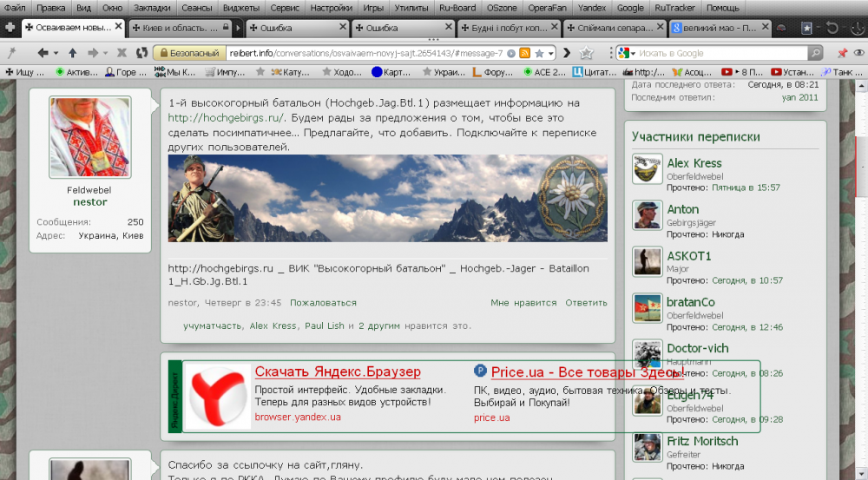The width and height of the screenshot is (868, 480).
Task: Open the hochgebirgs.ru link in the message
Action: pos(226,117)
